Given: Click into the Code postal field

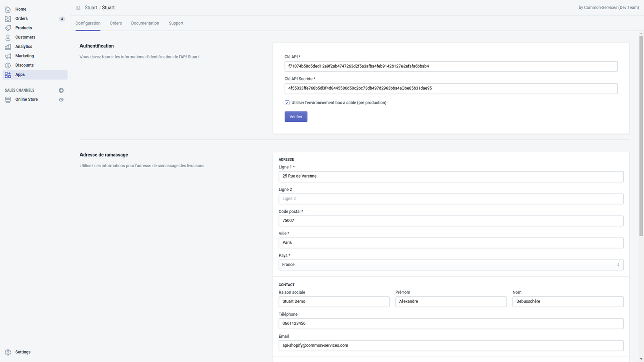Looking at the screenshot, I should (451, 221).
